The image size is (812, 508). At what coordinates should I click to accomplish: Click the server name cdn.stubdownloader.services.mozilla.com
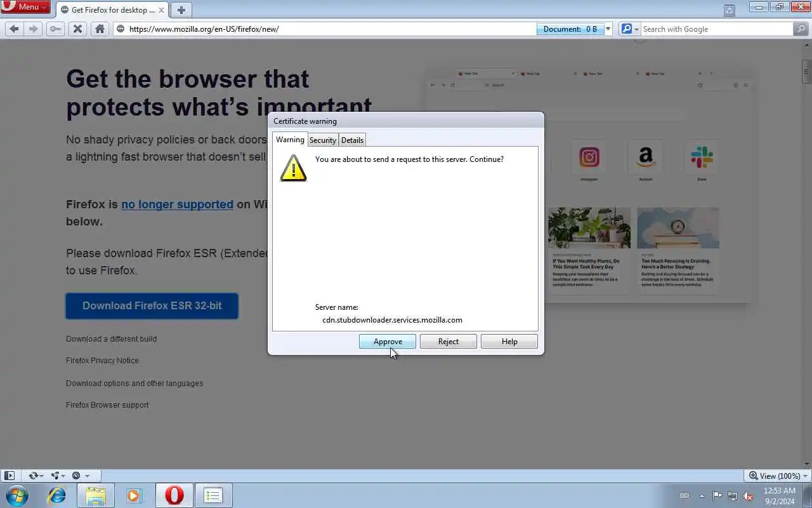(392, 320)
